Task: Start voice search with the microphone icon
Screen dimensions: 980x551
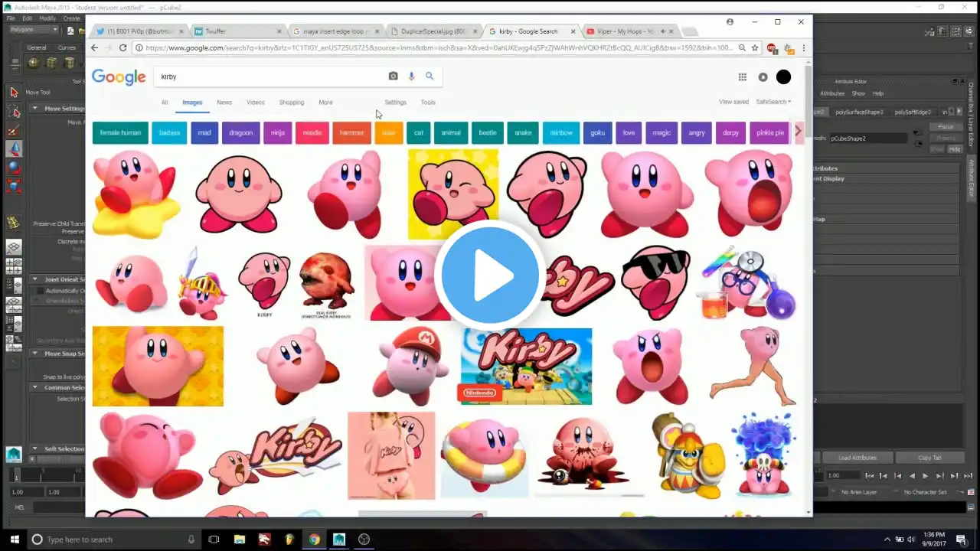Action: (x=411, y=77)
